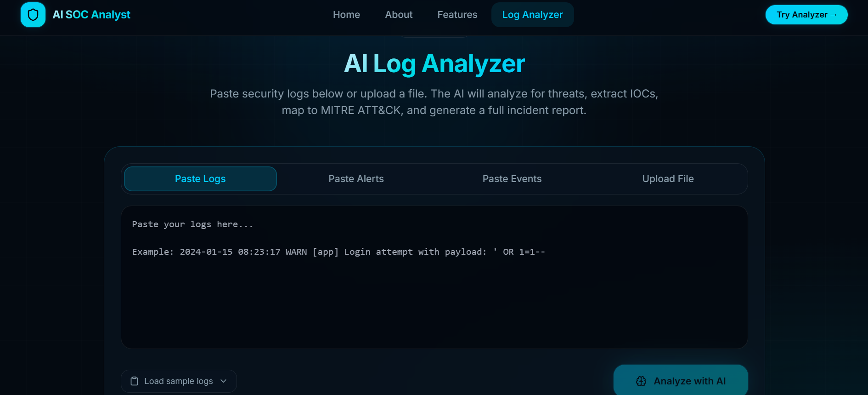Viewport: 868px width, 395px height.
Task: Click the arrow in Try Analyzer button
Action: click(x=834, y=15)
